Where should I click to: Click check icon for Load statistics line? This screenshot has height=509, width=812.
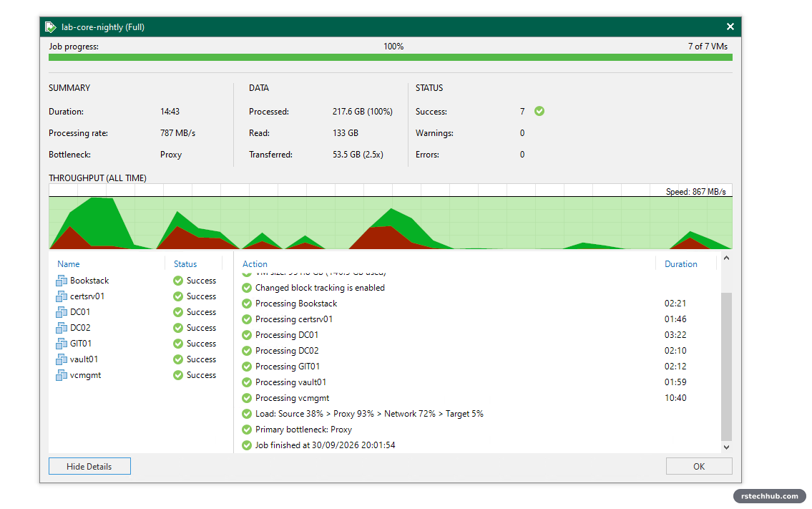coord(247,414)
